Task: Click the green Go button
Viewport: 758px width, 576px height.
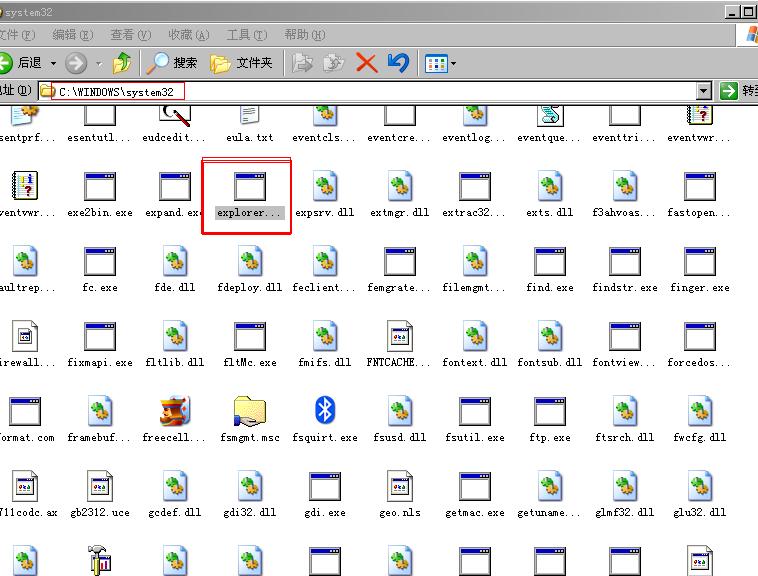Action: click(729, 91)
